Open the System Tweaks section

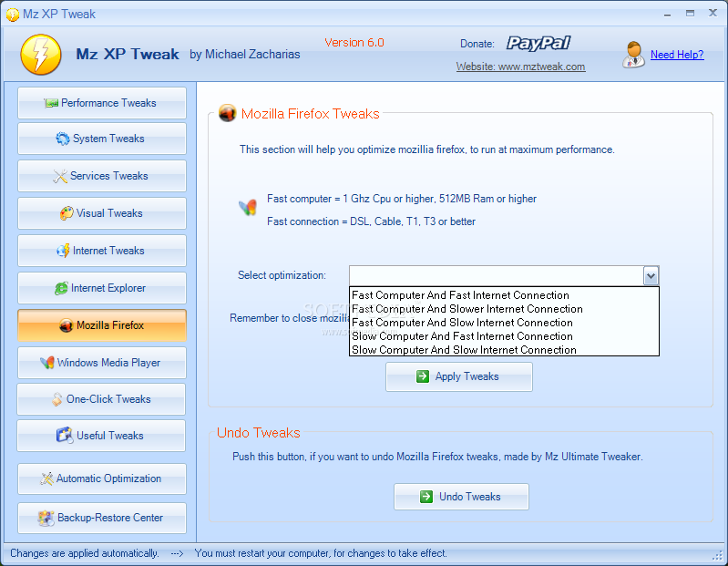pyautogui.click(x=102, y=139)
